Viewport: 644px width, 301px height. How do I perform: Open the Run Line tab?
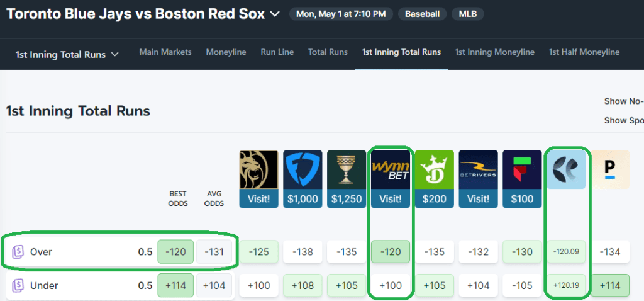coord(277,52)
